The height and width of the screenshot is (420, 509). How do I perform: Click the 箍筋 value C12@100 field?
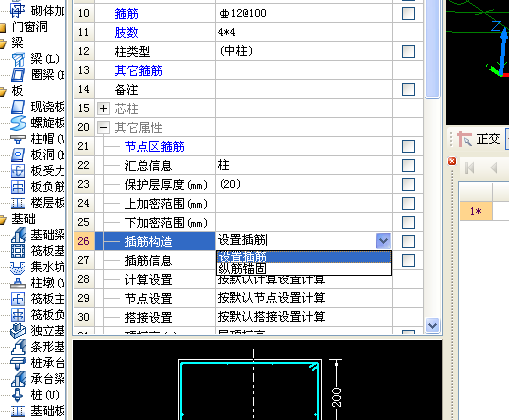[x=304, y=14]
